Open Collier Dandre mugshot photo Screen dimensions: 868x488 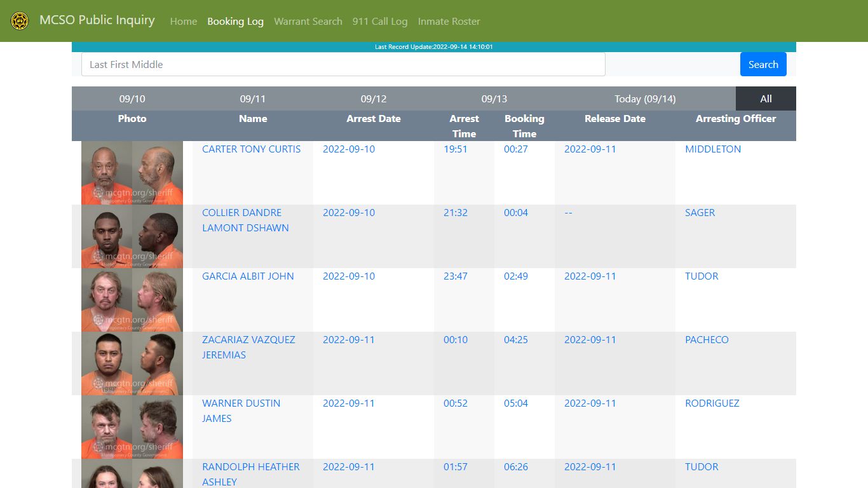coord(132,236)
